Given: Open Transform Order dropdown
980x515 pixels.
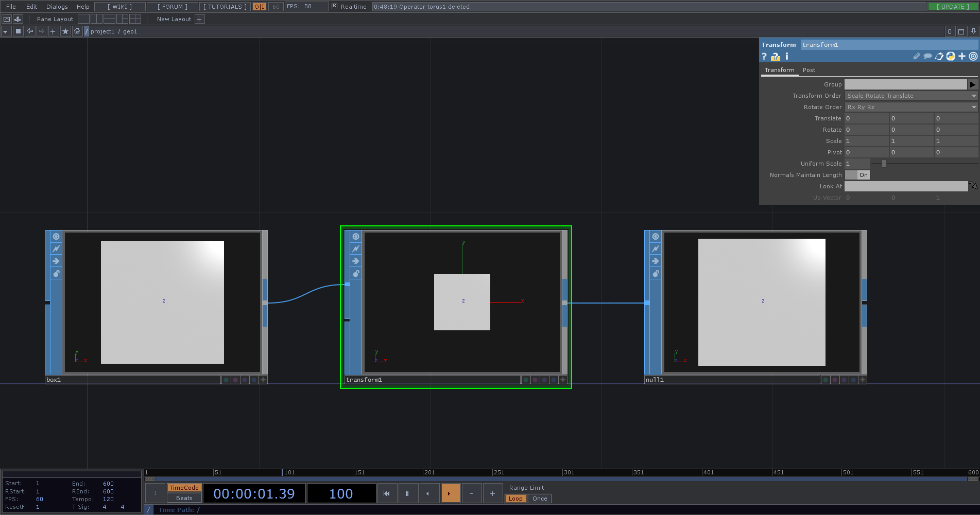Looking at the screenshot, I should pos(912,96).
